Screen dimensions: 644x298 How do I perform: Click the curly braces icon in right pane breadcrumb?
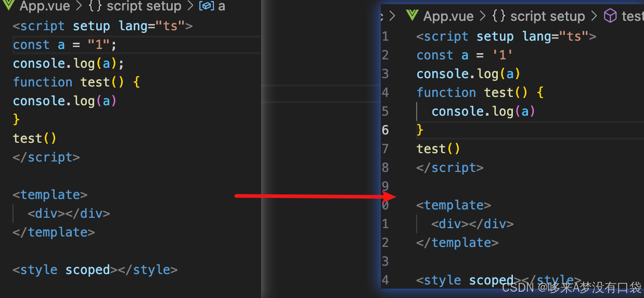498,16
